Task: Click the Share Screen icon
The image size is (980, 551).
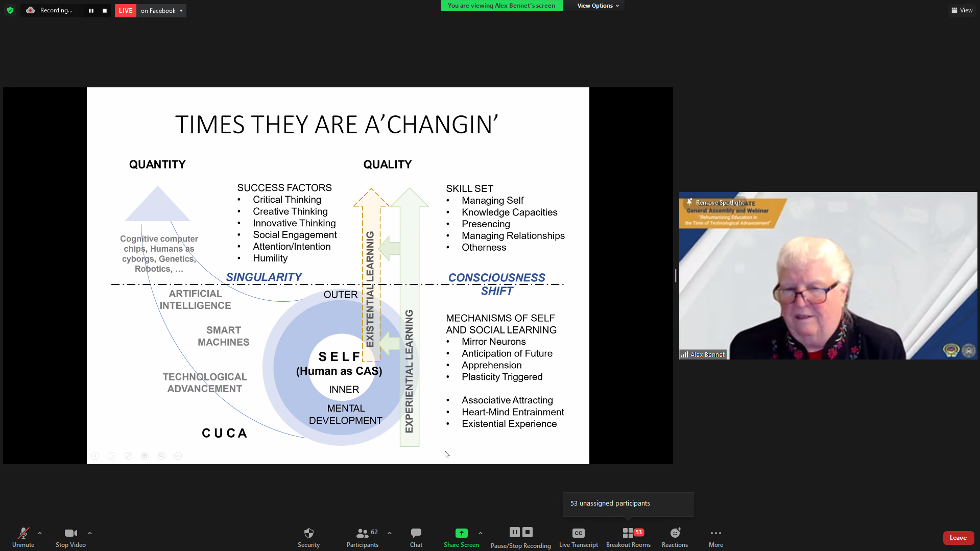Action: [461, 533]
